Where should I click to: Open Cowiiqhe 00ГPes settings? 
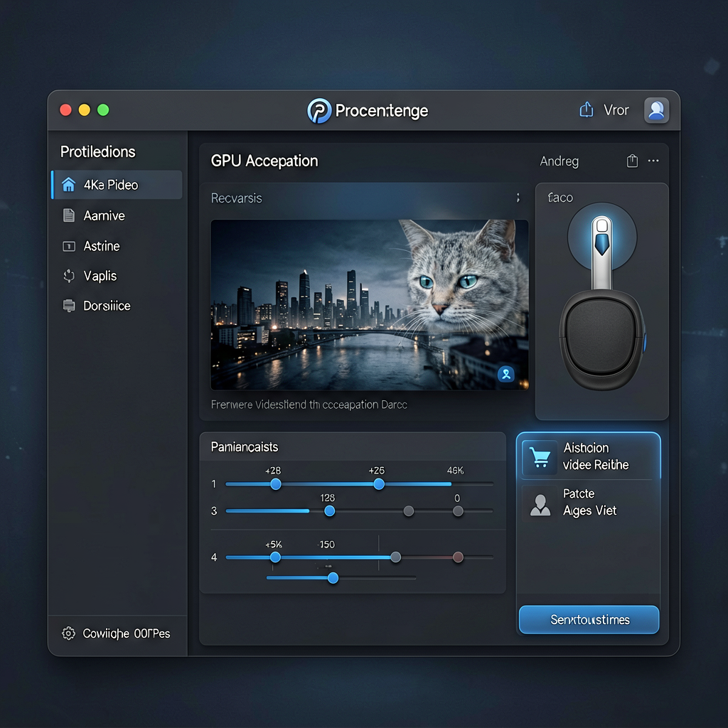click(x=117, y=633)
